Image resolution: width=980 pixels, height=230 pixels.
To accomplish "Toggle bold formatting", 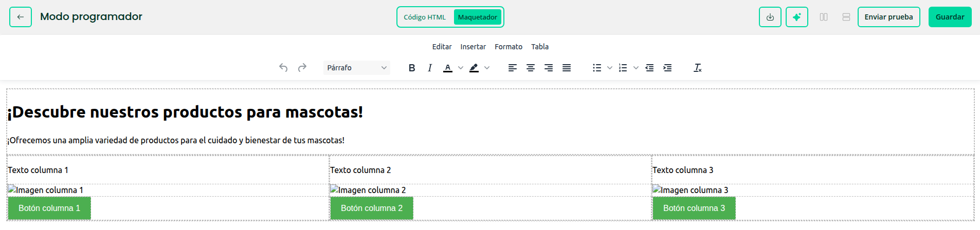I will [411, 68].
